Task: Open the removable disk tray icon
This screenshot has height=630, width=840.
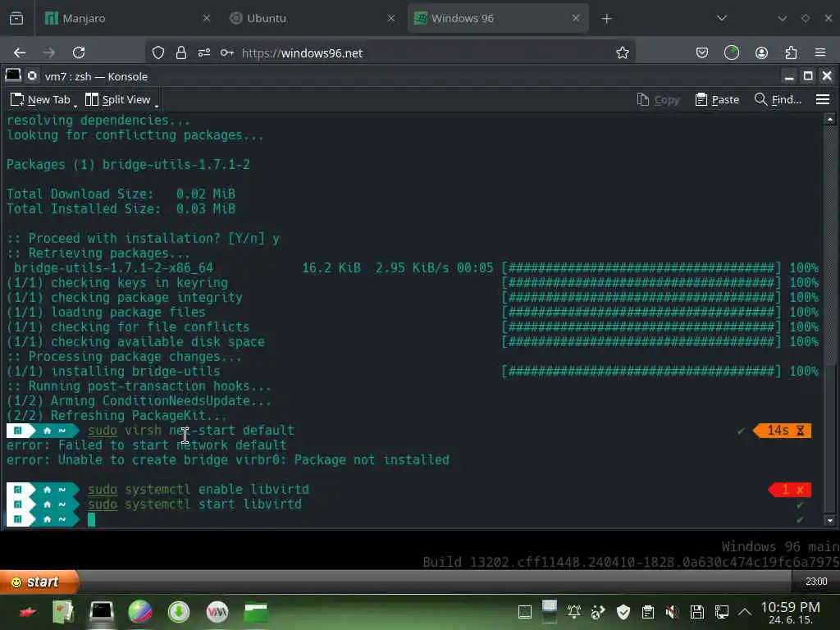Action: click(696, 612)
